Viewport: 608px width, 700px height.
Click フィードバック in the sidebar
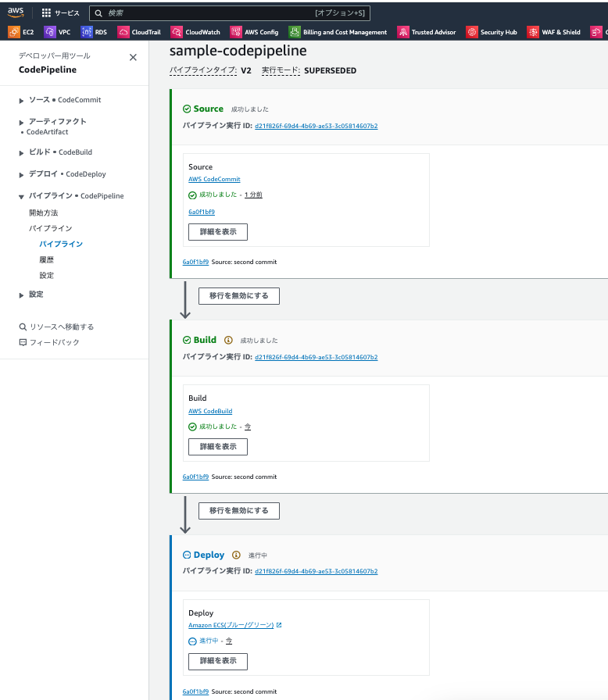point(55,342)
